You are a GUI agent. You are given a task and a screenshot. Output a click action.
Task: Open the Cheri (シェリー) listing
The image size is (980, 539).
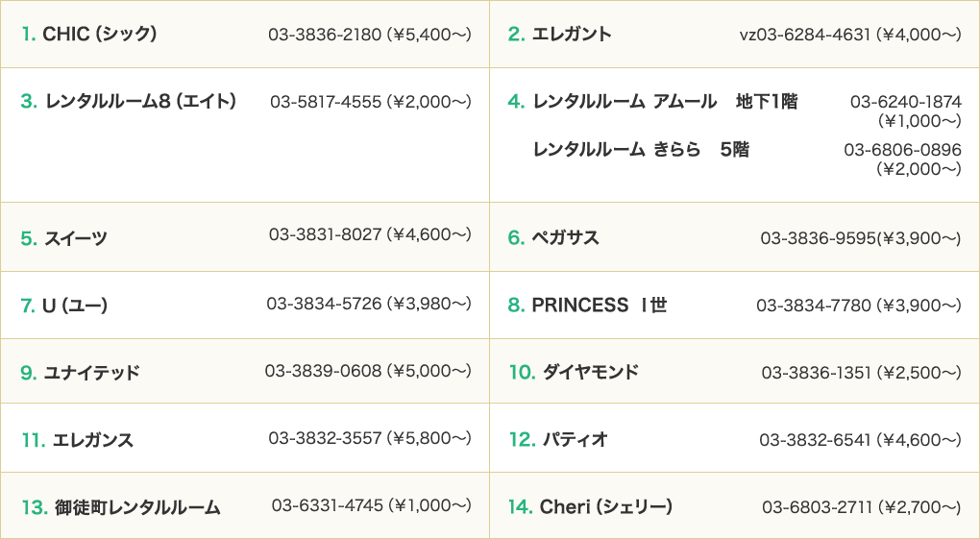point(605,506)
